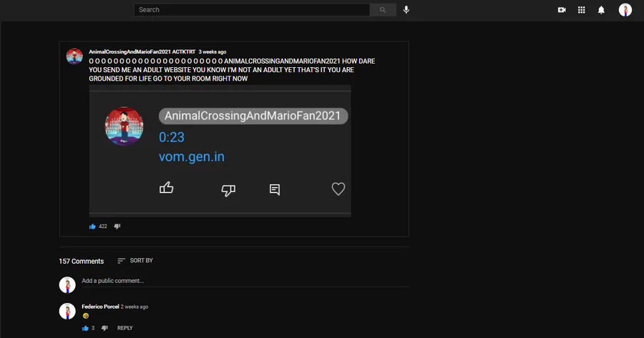This screenshot has width=644, height=338.
Task: Open AnimalCrossingAndMarioFan2021 ACTKTRT channel name
Action: point(142,51)
